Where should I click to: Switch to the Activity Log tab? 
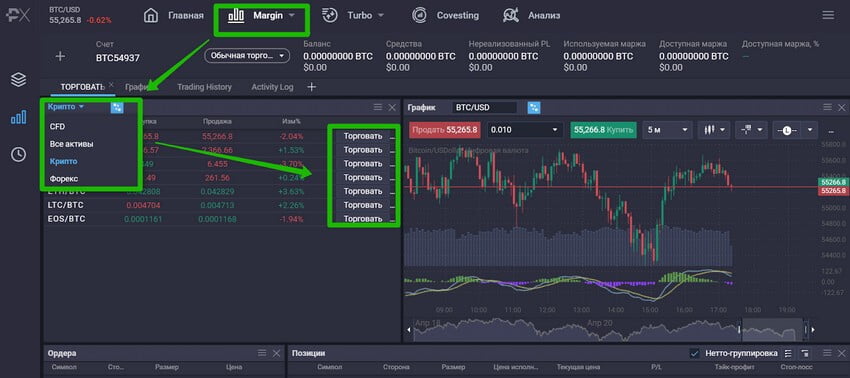click(x=272, y=87)
